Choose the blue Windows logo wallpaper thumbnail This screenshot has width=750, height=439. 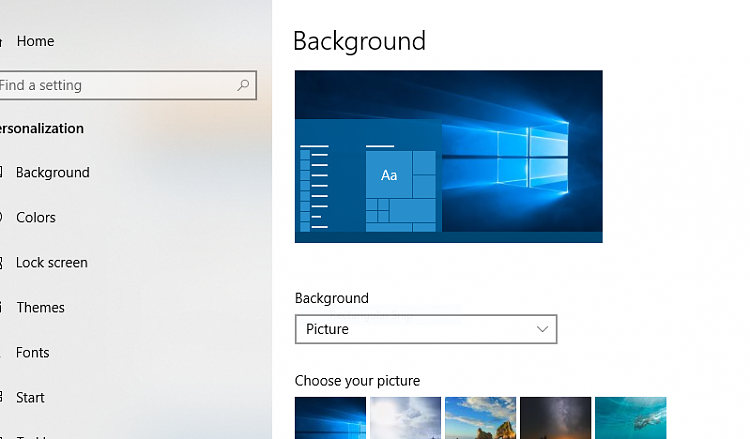click(x=330, y=418)
